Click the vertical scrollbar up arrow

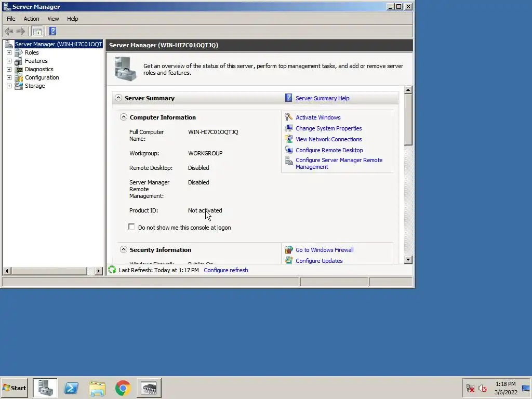point(408,90)
